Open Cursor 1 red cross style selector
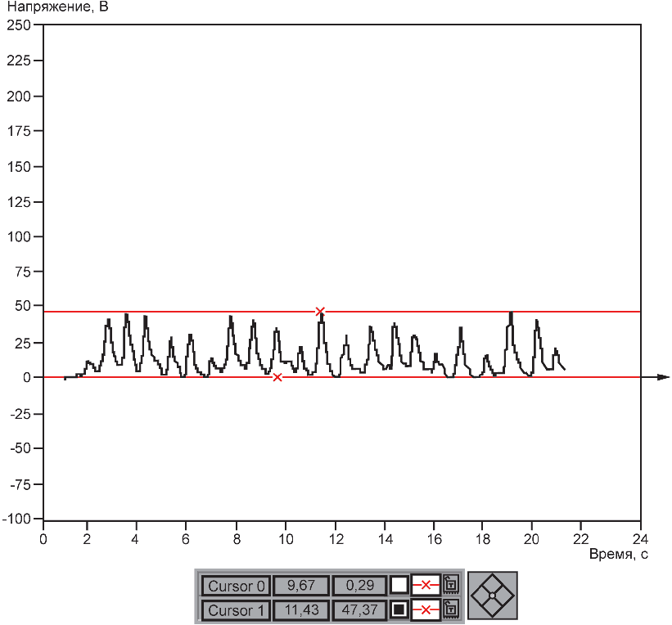This screenshot has width=672, height=625. (426, 610)
